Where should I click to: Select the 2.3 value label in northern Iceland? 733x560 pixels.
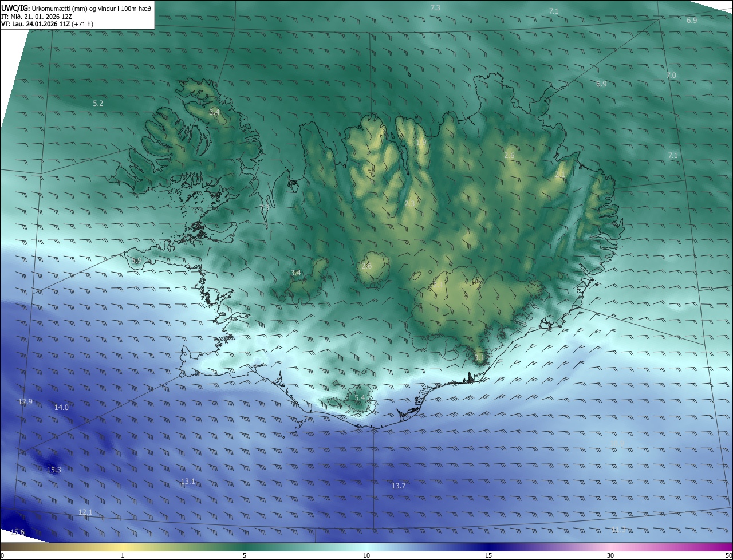(x=409, y=203)
